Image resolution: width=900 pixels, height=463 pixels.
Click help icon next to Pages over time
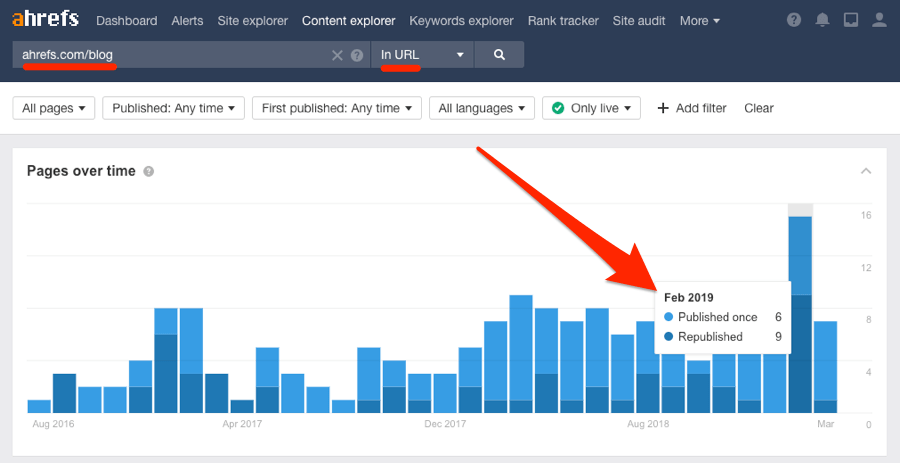point(149,171)
